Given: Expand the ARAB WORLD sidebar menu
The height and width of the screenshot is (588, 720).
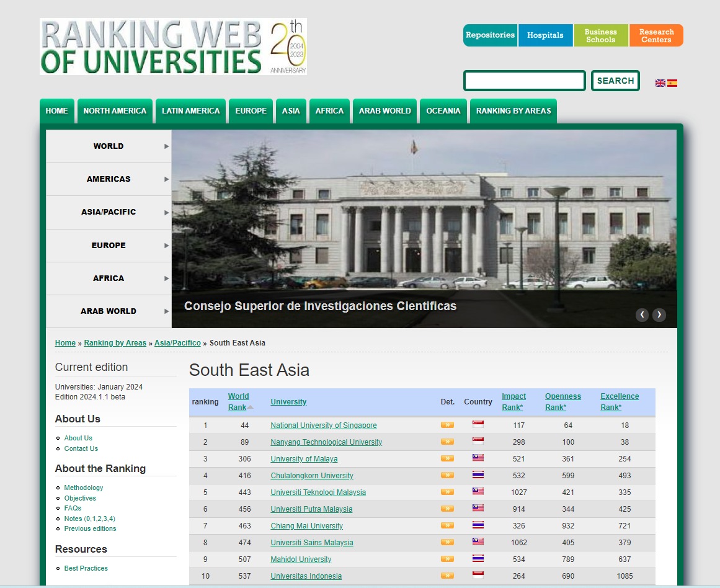Looking at the screenshot, I should 109,311.
